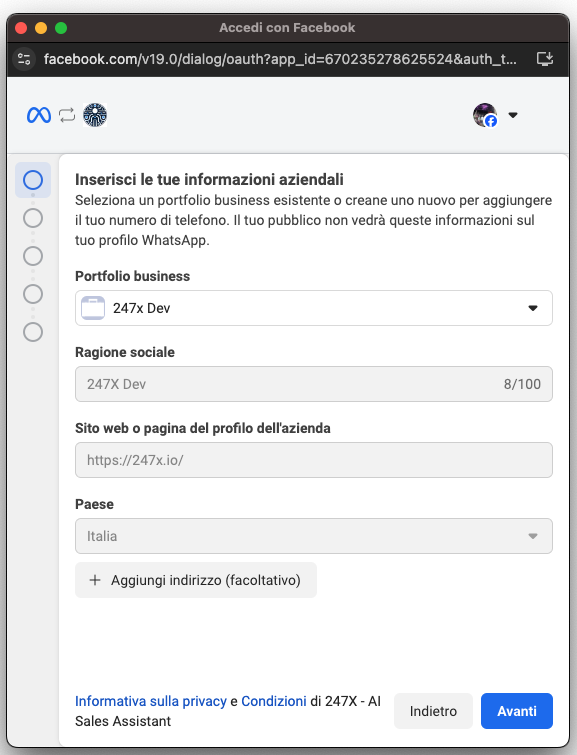Click the install app icon in address bar
This screenshot has width=577, height=755.
[x=545, y=59]
